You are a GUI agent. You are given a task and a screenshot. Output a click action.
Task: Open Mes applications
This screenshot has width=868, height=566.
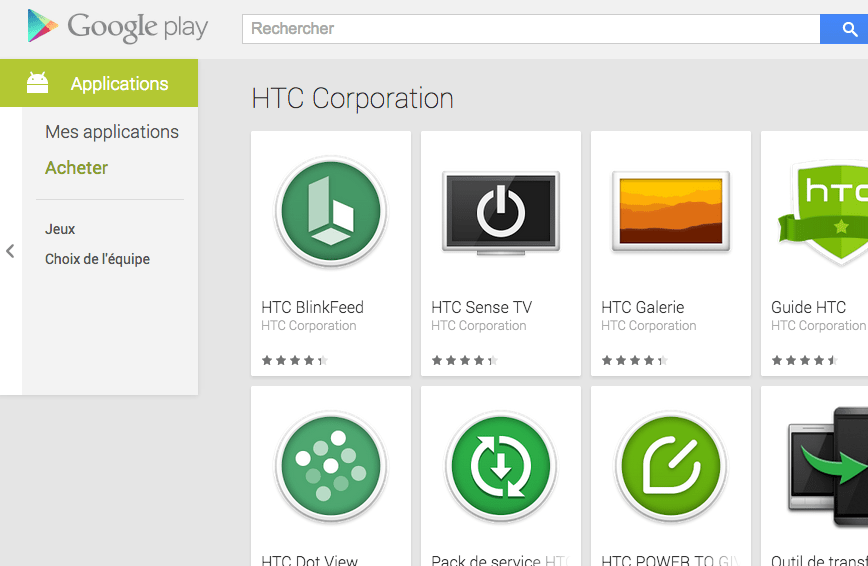click(x=112, y=132)
